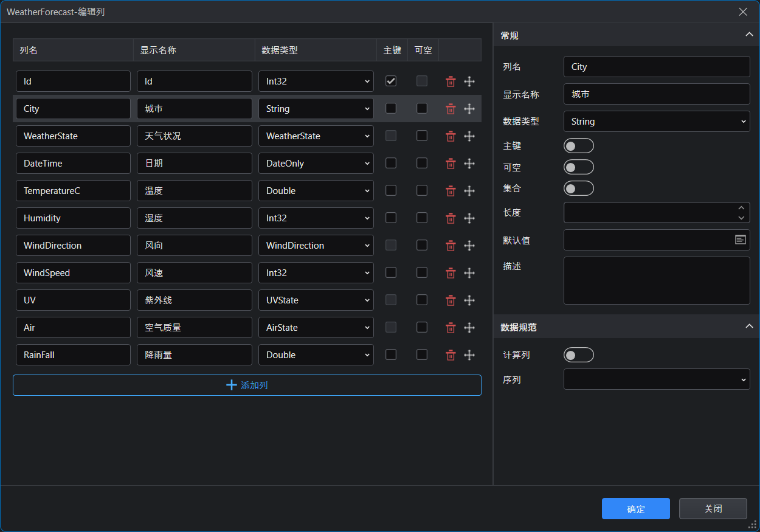Click the 添加列 button
Viewport: 760px width, 532px height.
[x=247, y=385]
